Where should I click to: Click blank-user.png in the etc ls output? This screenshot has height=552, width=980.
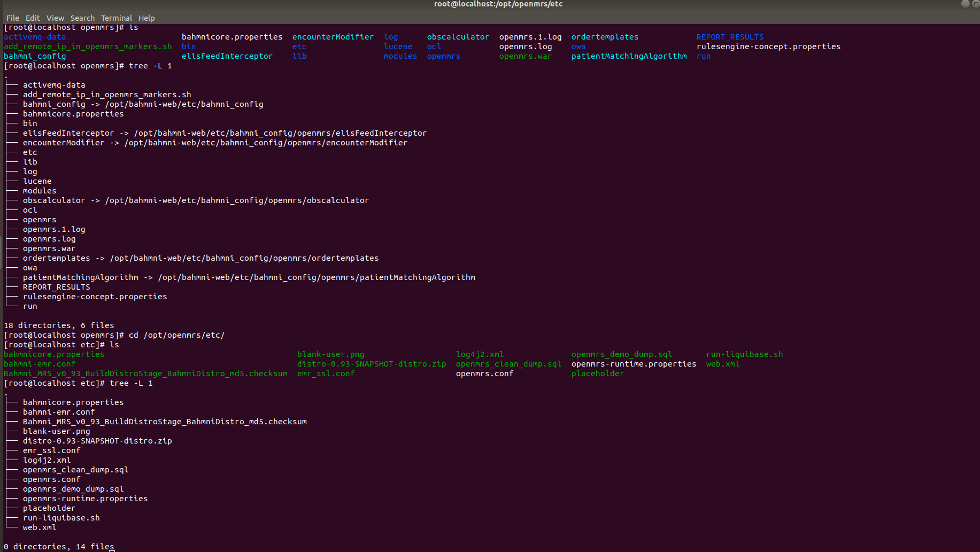330,354
